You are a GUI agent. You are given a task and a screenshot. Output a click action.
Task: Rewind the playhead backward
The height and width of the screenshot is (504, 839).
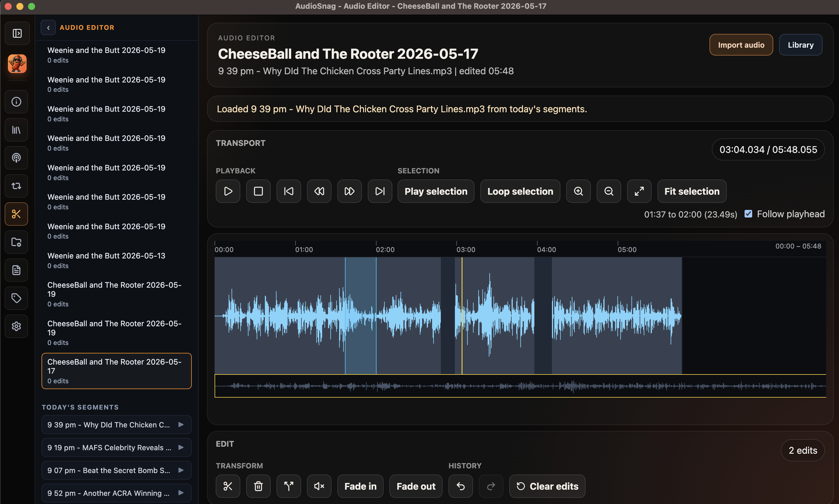pos(319,191)
